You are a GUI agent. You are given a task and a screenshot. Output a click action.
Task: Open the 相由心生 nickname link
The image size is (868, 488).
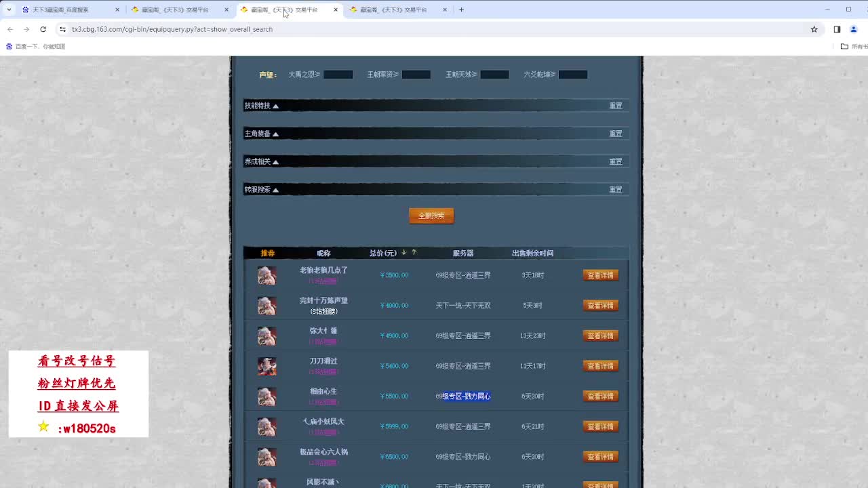pos(323,391)
